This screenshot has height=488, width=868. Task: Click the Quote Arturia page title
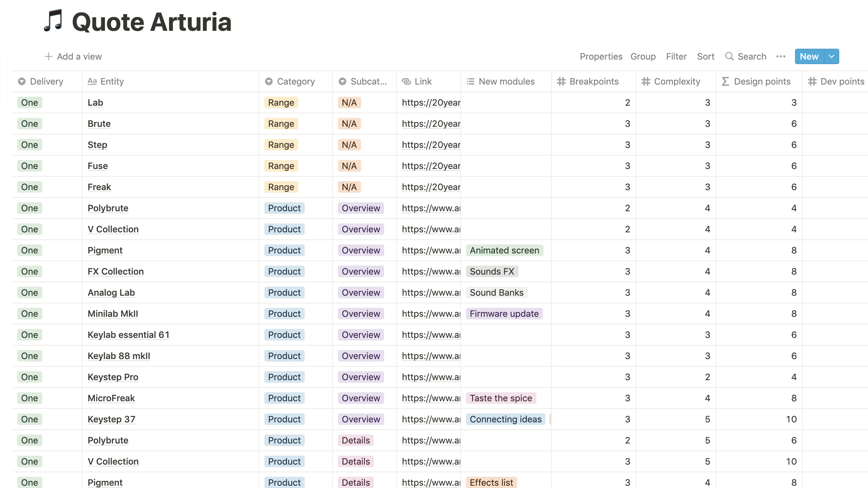coord(151,22)
